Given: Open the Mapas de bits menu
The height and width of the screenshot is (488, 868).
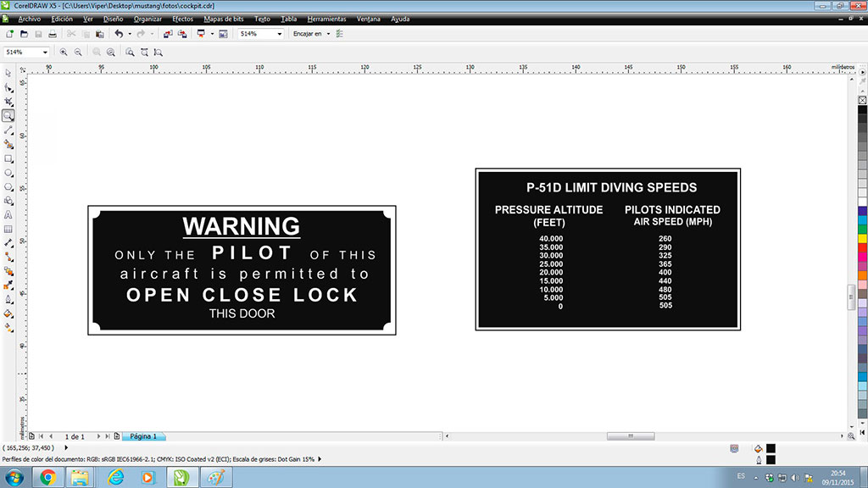Looking at the screenshot, I should coord(224,19).
